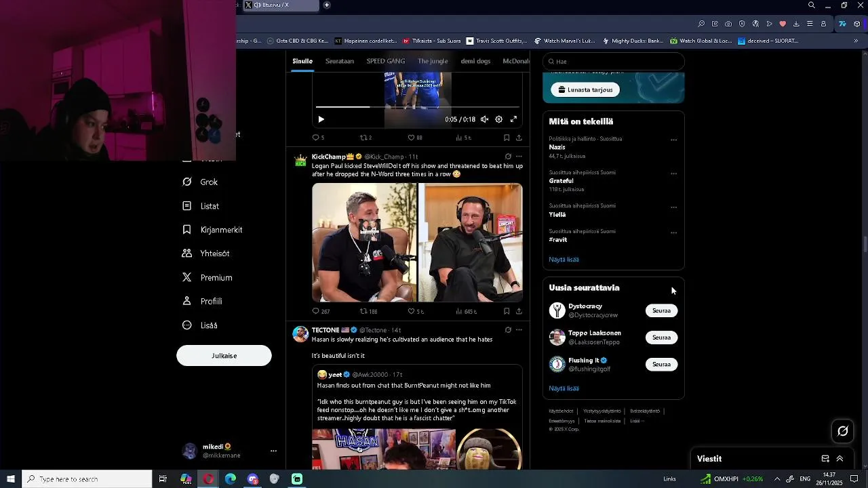This screenshot has width=868, height=488.
Task: Open Task View on the taskbar
Action: [163, 479]
